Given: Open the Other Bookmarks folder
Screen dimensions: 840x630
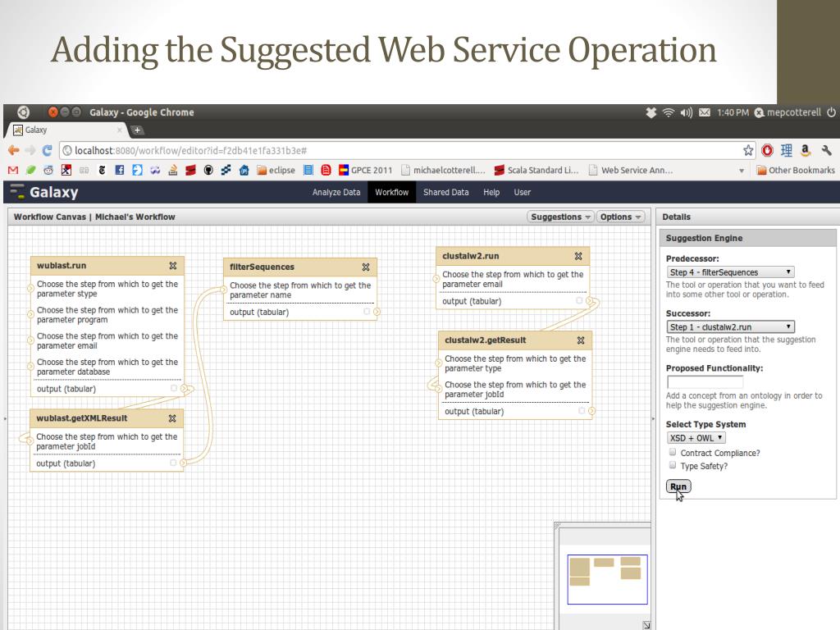Looking at the screenshot, I should pyautogui.click(x=795, y=171).
